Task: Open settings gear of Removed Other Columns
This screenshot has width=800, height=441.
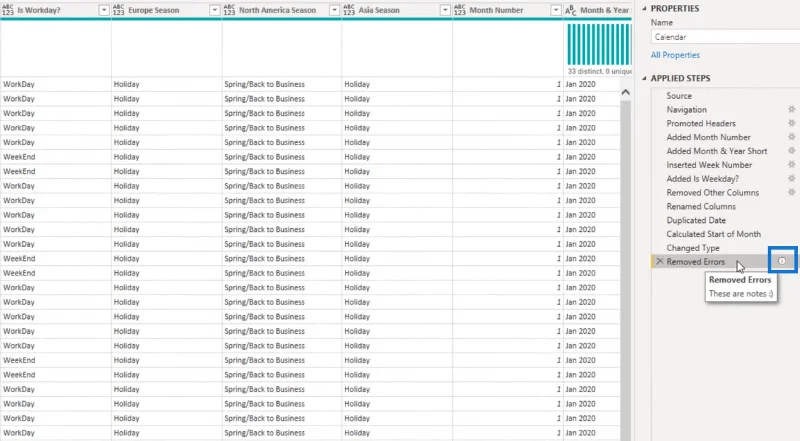Action: point(791,192)
